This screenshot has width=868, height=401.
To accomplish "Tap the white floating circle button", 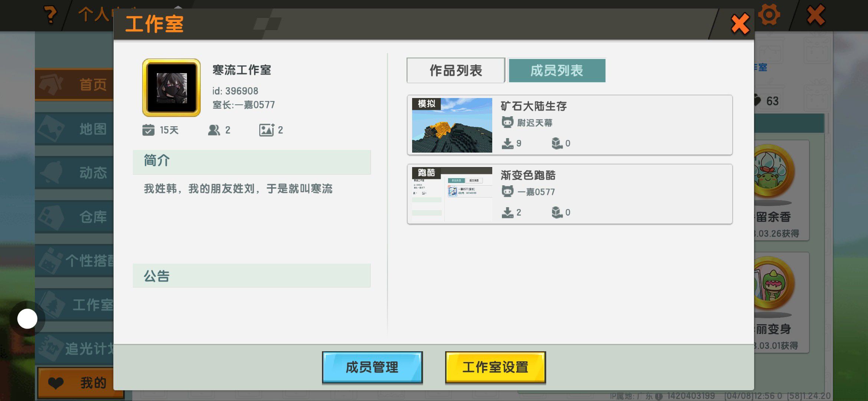I will [x=27, y=319].
